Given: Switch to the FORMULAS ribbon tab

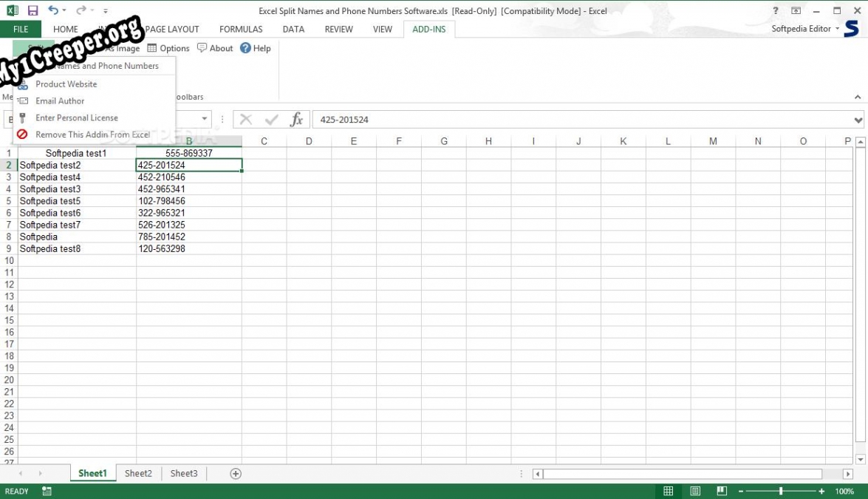Looking at the screenshot, I should pyautogui.click(x=241, y=29).
